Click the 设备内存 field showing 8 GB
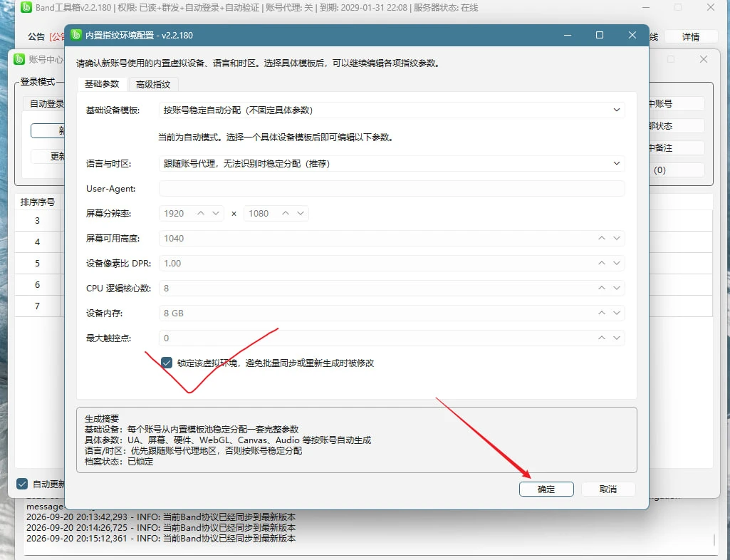730x560 pixels. [x=392, y=313]
